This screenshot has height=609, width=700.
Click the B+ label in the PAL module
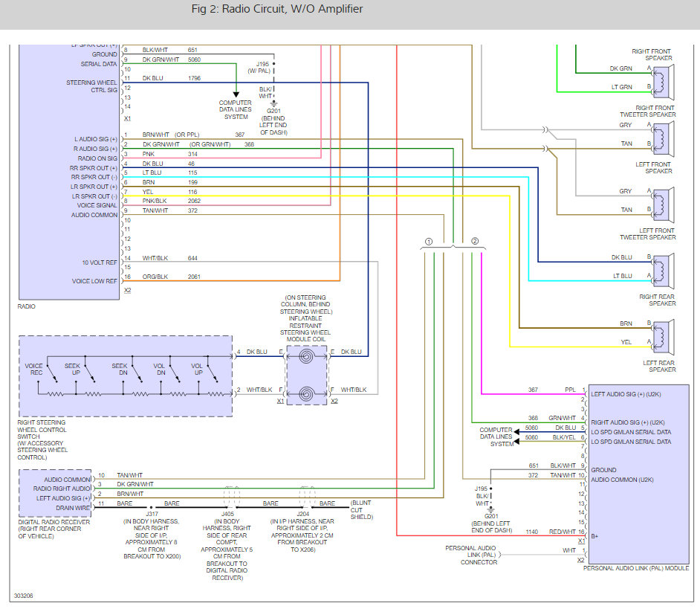click(594, 536)
